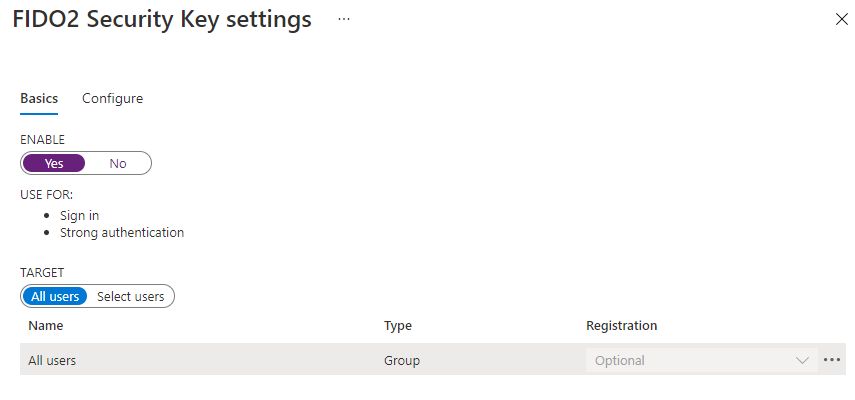This screenshot has width=855, height=400.
Task: Open the Optional registration dropdown
Action: (700, 360)
